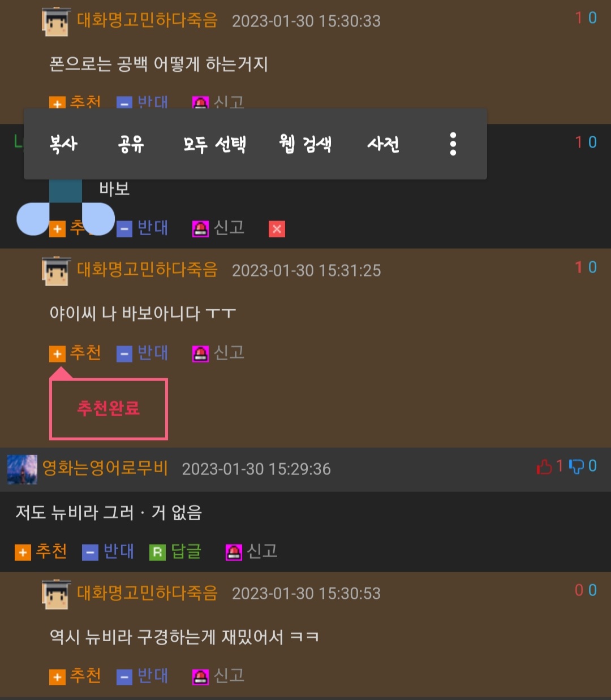Open 영화는영어로무비 user profile avatar

[x=22, y=469]
